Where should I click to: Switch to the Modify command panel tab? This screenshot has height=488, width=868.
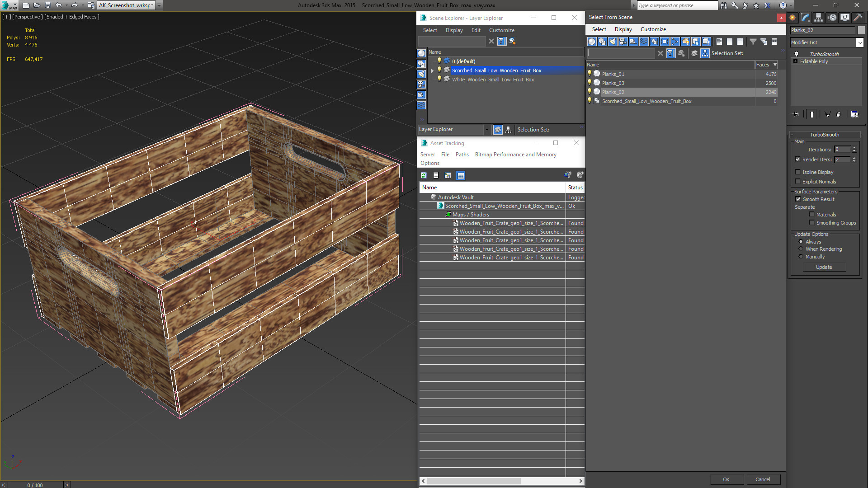[x=806, y=18]
